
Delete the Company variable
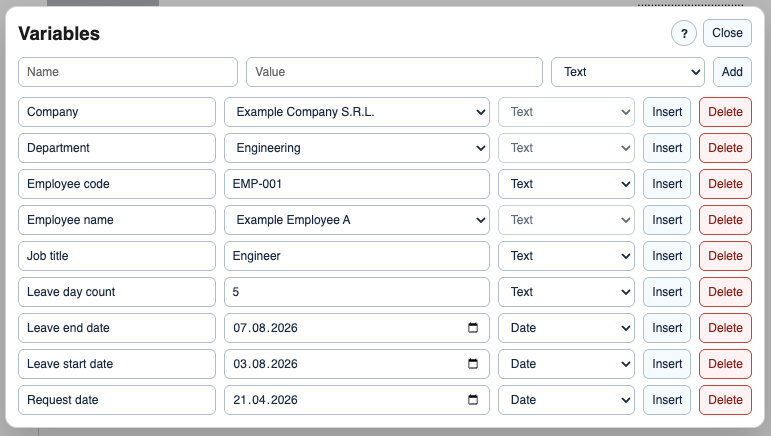(x=725, y=112)
